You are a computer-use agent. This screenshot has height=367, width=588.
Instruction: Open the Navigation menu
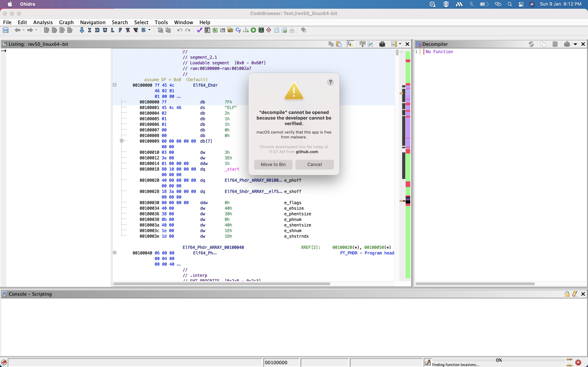[93, 22]
